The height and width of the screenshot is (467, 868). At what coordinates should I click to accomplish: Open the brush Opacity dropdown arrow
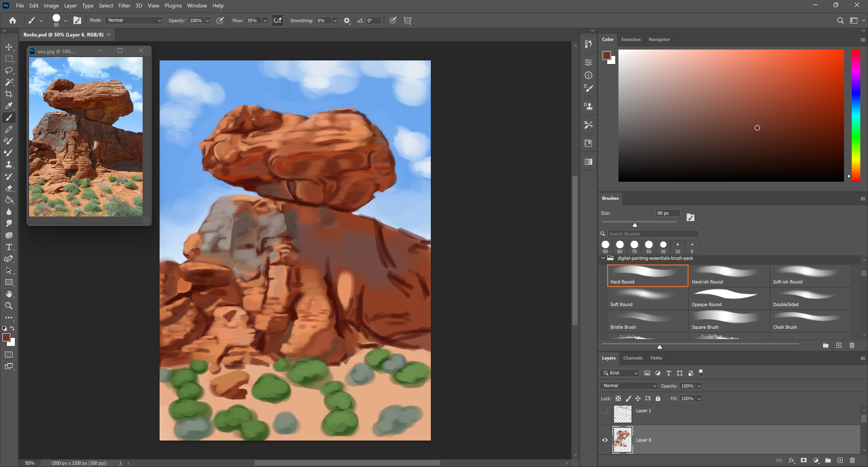208,21
